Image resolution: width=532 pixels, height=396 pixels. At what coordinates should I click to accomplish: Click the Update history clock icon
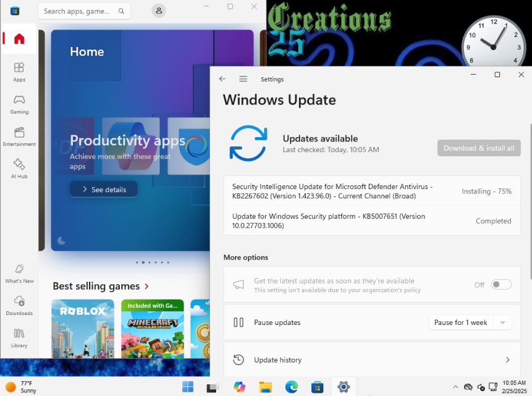coord(239,360)
